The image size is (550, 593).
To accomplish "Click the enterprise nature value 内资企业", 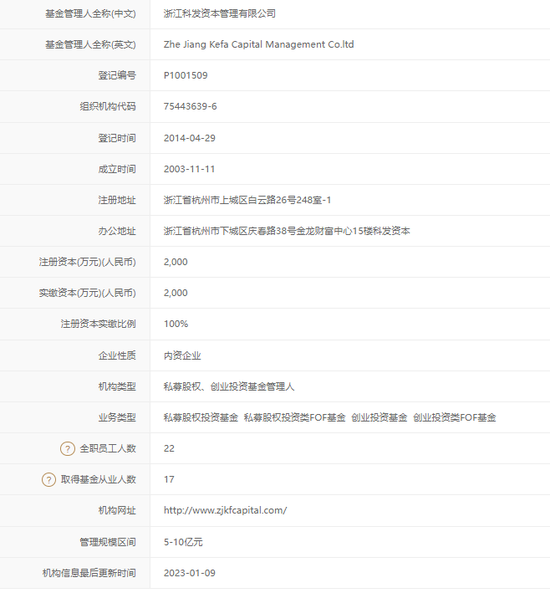I will (x=182, y=356).
